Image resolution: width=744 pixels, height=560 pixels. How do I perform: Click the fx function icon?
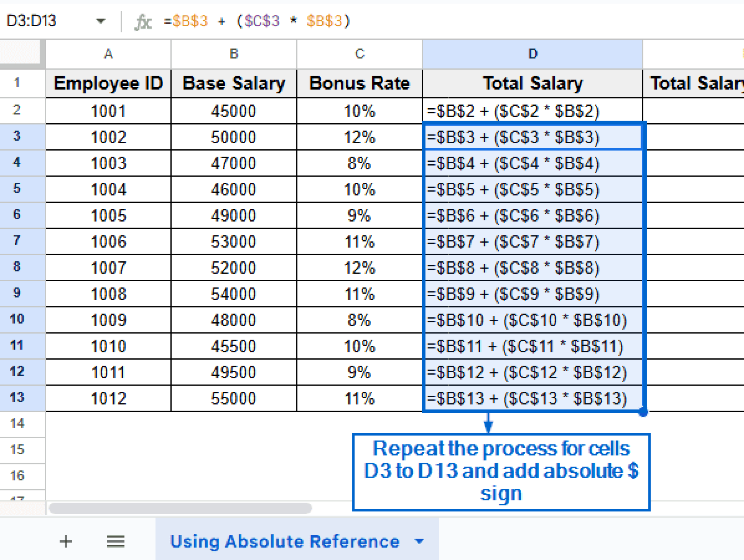click(x=143, y=22)
